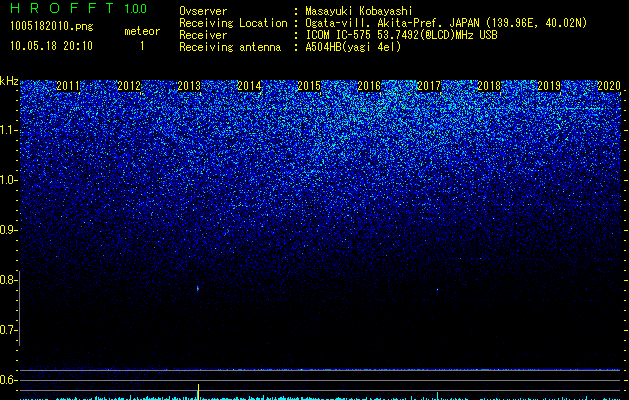Viewport: 629px width, 400px height.
Task: Click the 2014 time marker
Action: point(249,85)
